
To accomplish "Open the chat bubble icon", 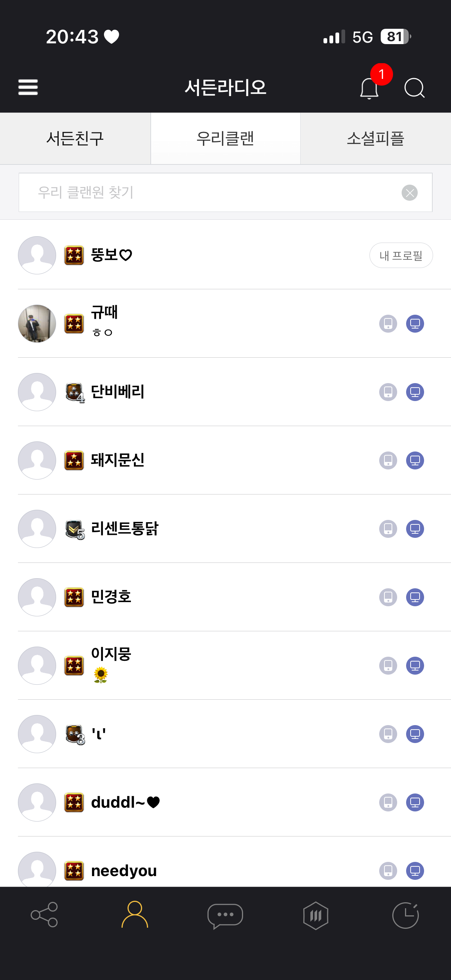I will click(225, 915).
